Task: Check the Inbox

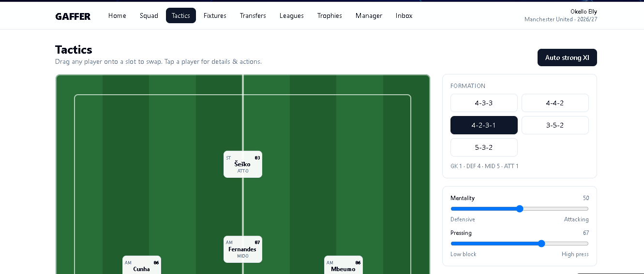Action: (404, 15)
